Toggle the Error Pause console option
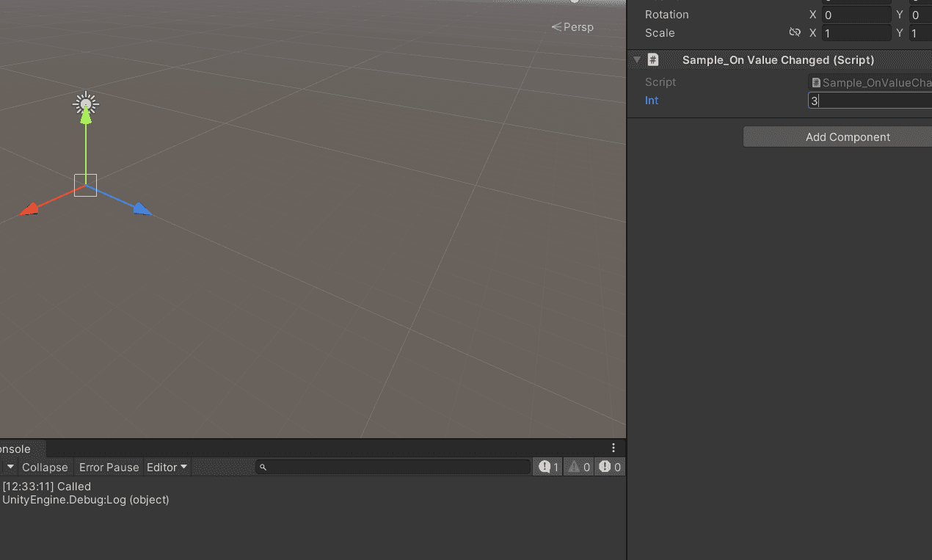This screenshot has height=560, width=932. click(109, 468)
